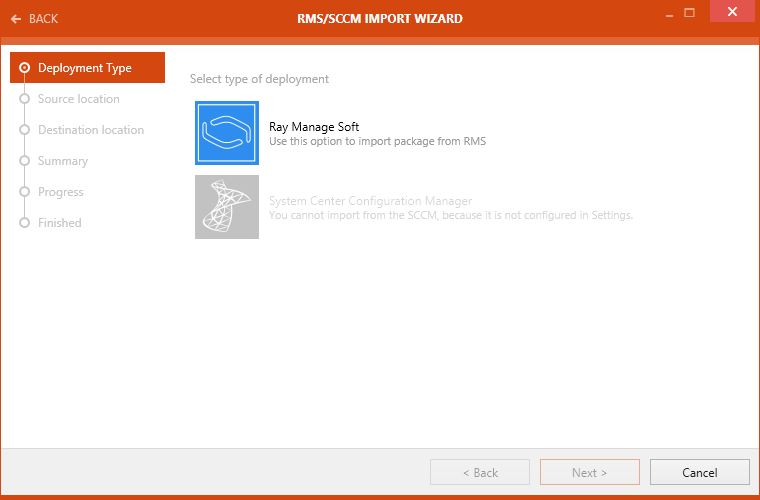Viewport: 760px width, 500px height.
Task: Click the System Center Configuration Manager label
Action: pos(370,201)
